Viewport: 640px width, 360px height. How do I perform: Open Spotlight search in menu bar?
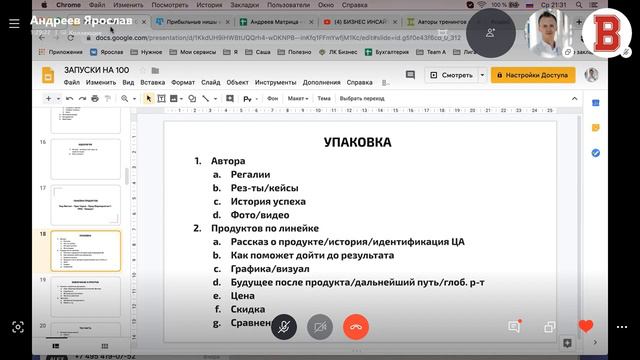pos(579,5)
